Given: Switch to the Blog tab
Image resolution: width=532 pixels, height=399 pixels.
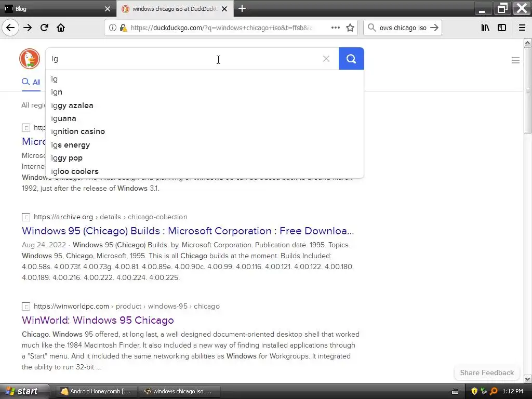Looking at the screenshot, I should 58,9.
